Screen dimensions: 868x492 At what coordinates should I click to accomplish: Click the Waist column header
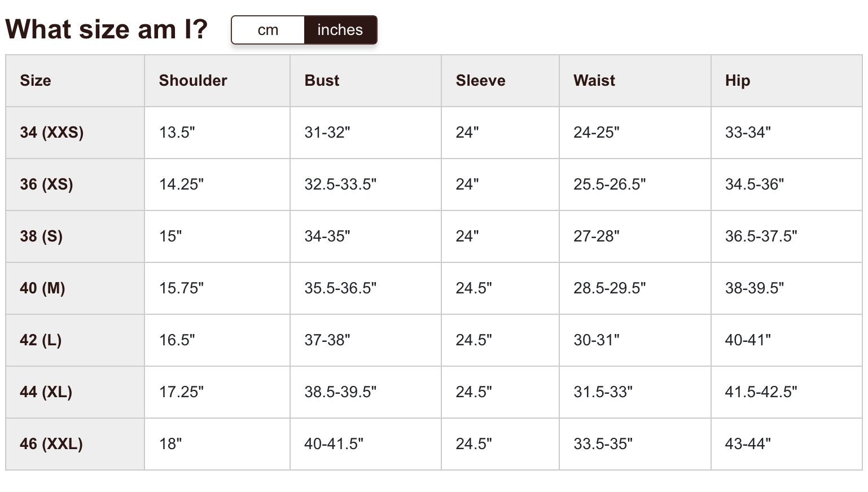click(x=594, y=81)
